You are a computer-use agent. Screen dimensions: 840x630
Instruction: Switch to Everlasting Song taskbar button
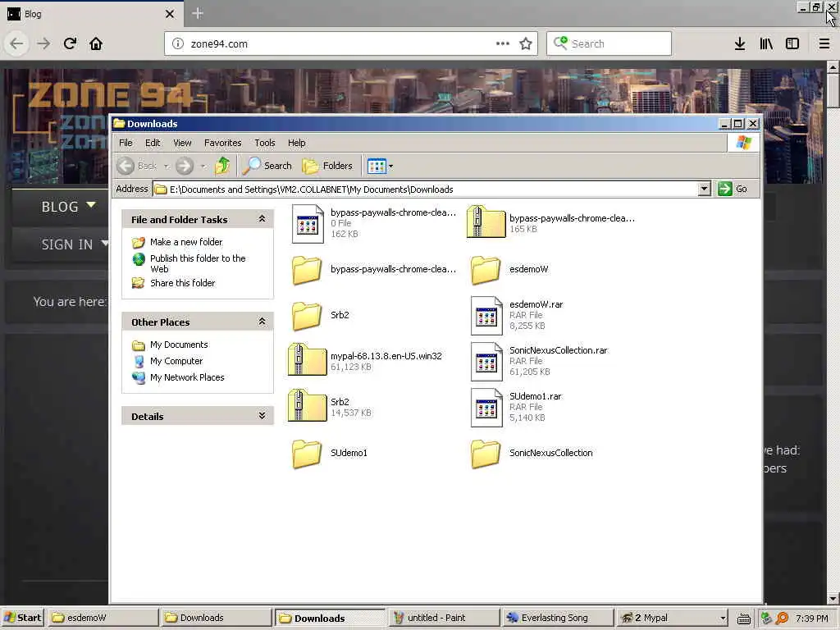coord(557,619)
